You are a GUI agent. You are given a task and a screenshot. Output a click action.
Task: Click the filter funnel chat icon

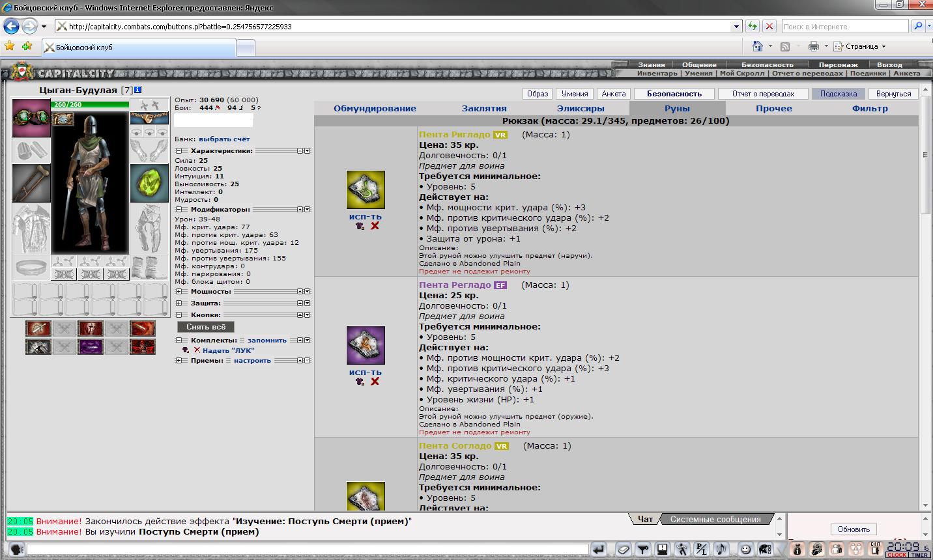tap(642, 549)
